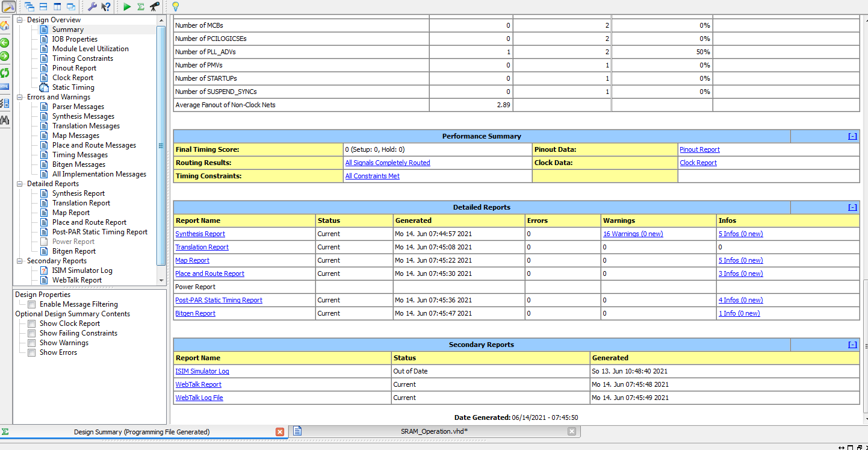Enable Message Filtering checkbox
Screen dimensions: 868x450
[31, 304]
